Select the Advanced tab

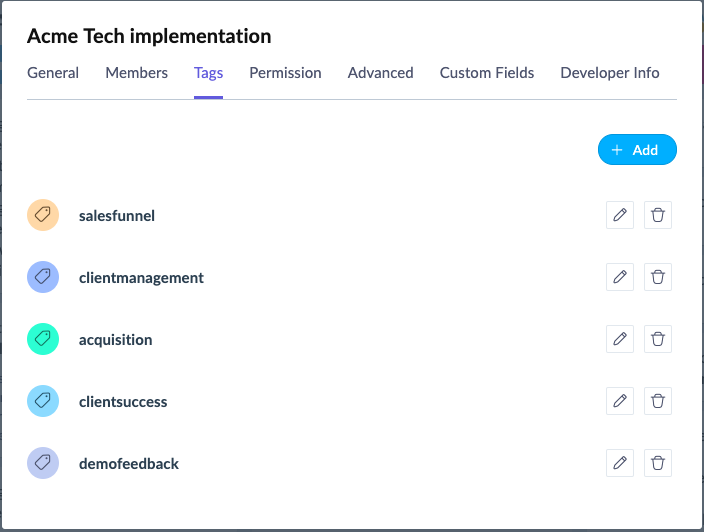coord(380,73)
